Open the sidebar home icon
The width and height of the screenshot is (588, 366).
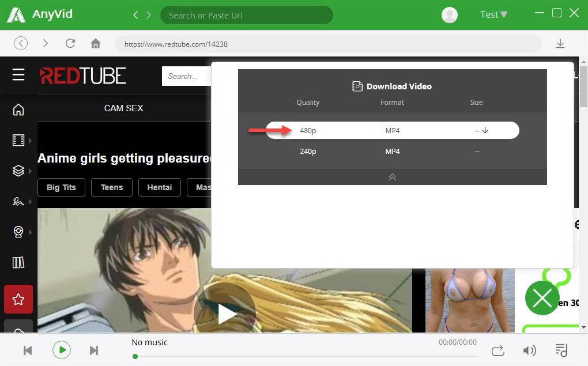click(18, 110)
